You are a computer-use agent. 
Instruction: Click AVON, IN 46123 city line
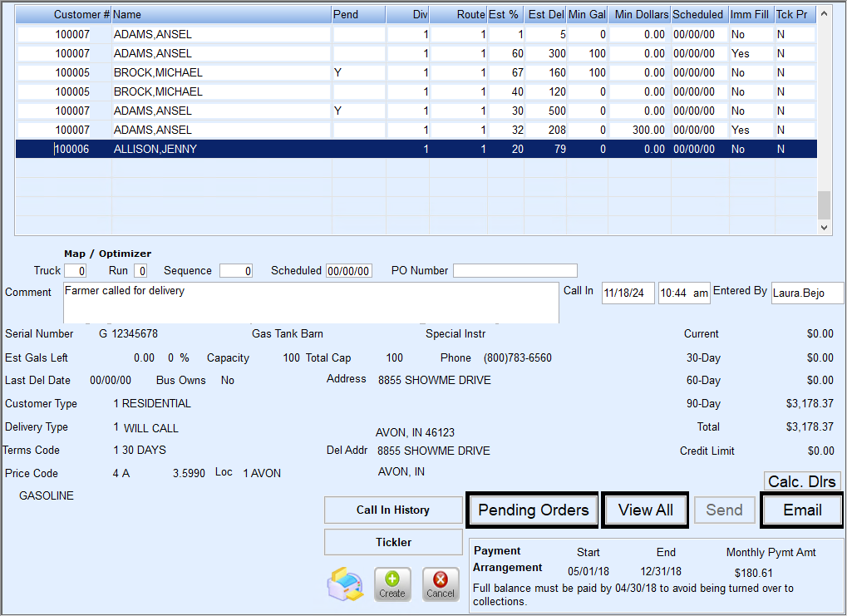415,433
